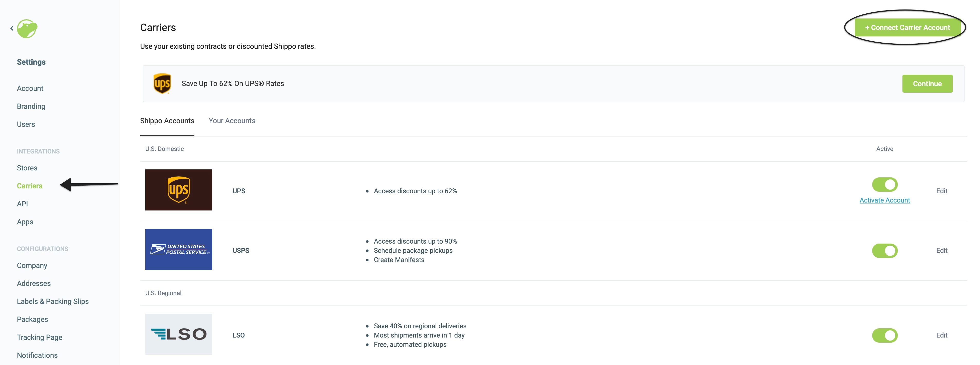Open Account settings in sidebar
Screen dimensions: 980x365
point(30,88)
